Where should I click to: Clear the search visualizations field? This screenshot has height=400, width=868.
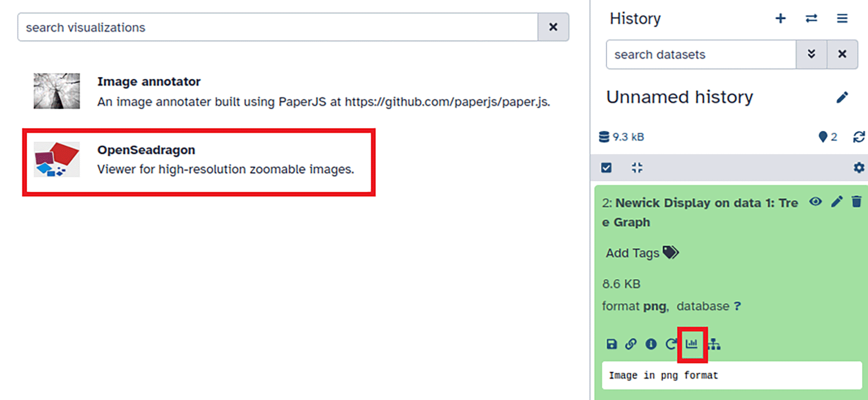(x=553, y=27)
